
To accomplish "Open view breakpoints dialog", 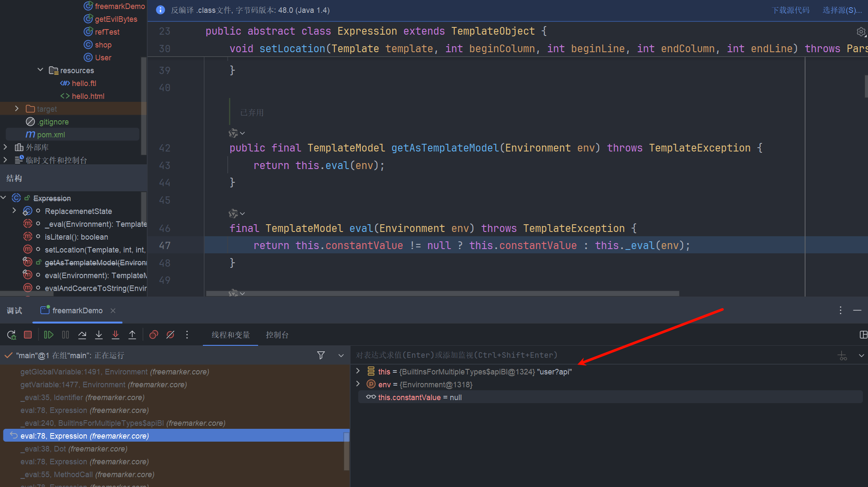I will click(154, 335).
